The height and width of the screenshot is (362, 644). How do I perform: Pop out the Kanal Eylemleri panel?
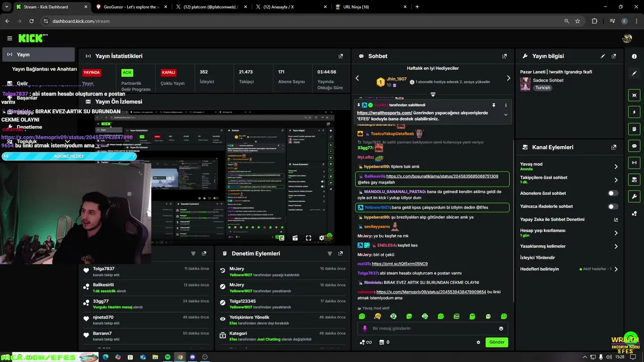point(614,147)
